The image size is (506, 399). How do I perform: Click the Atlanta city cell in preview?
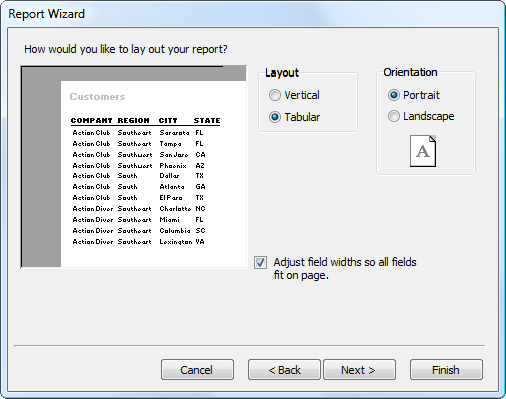coord(172,187)
